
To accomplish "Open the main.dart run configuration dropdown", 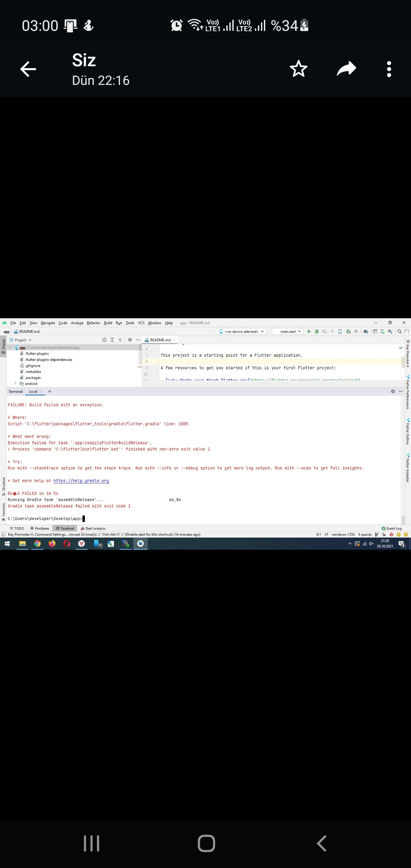I will pos(288,332).
